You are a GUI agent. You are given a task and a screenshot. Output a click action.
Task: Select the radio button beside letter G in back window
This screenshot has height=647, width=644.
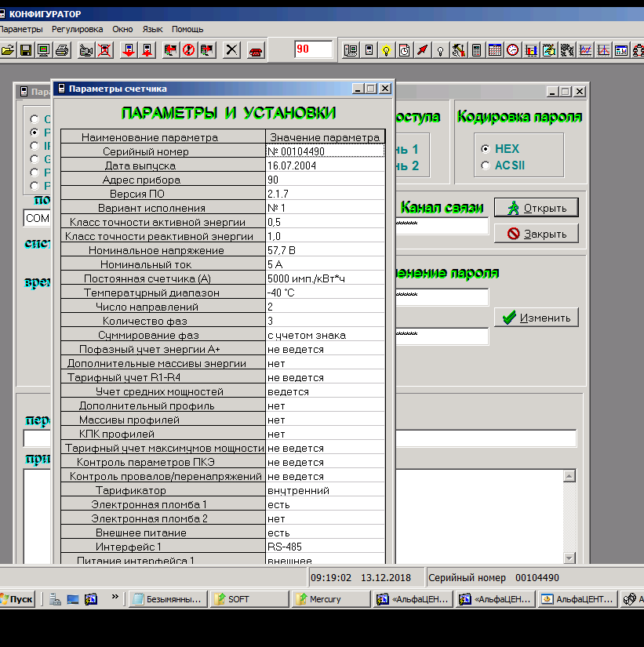pyautogui.click(x=35, y=159)
